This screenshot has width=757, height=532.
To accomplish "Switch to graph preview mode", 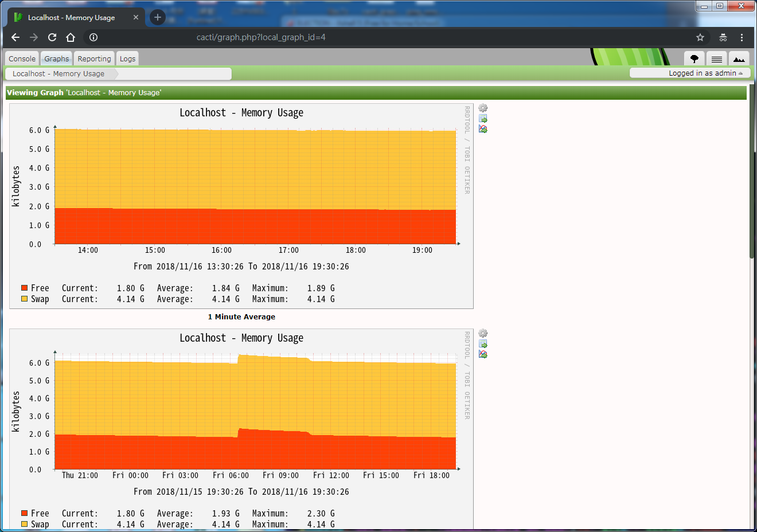I will coord(739,58).
